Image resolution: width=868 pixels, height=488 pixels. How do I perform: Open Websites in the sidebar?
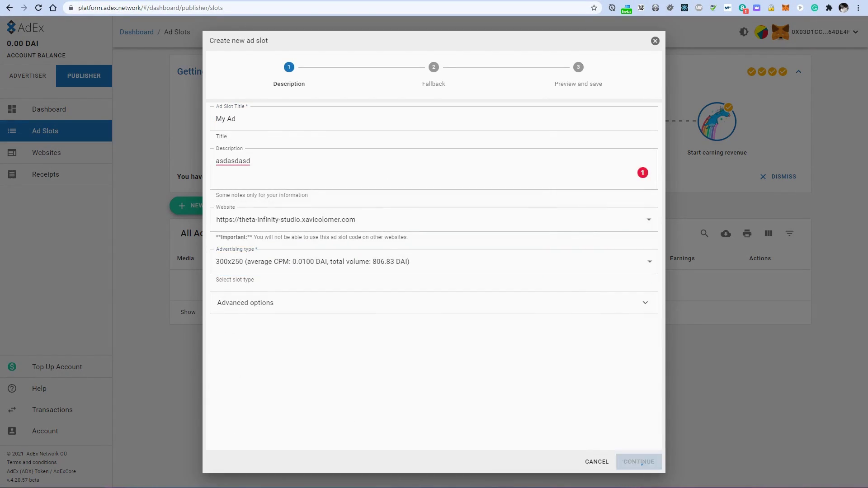pos(46,153)
